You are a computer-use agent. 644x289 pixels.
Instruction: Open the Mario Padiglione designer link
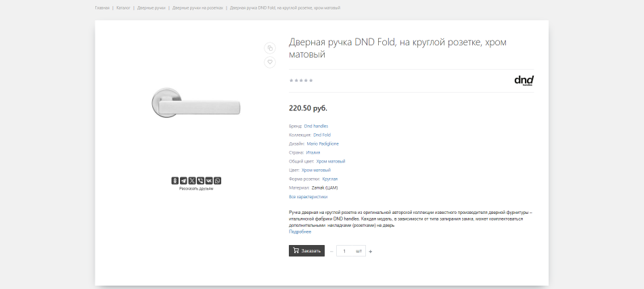323,143
